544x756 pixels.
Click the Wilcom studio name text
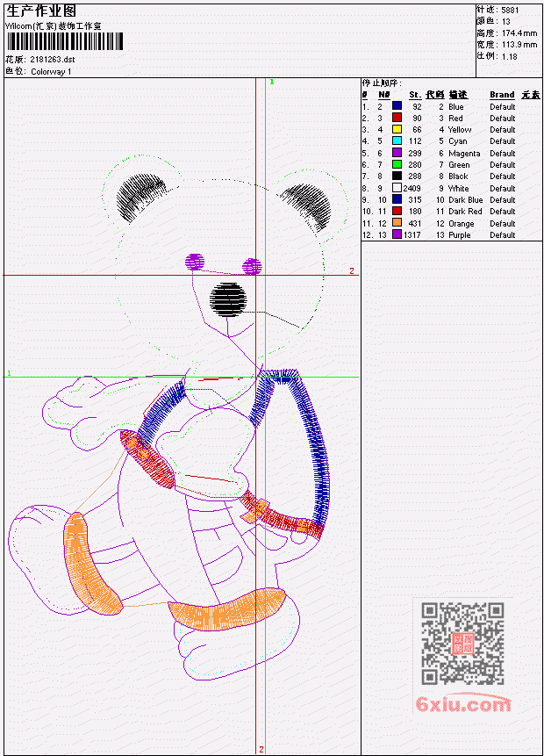click(x=53, y=26)
